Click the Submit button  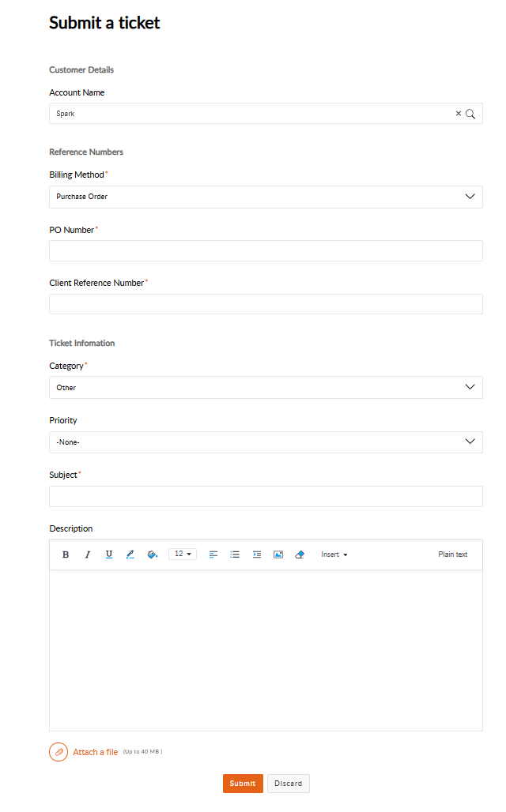click(243, 784)
